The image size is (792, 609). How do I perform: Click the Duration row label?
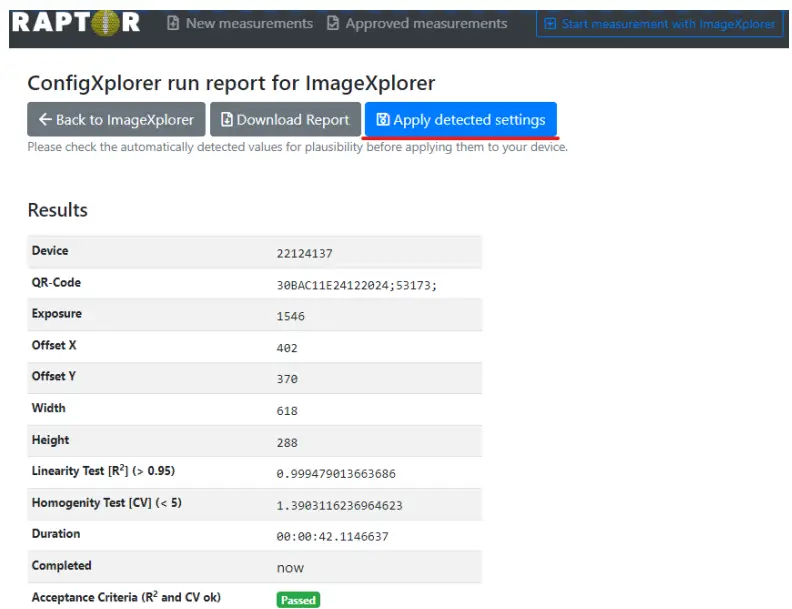point(56,534)
